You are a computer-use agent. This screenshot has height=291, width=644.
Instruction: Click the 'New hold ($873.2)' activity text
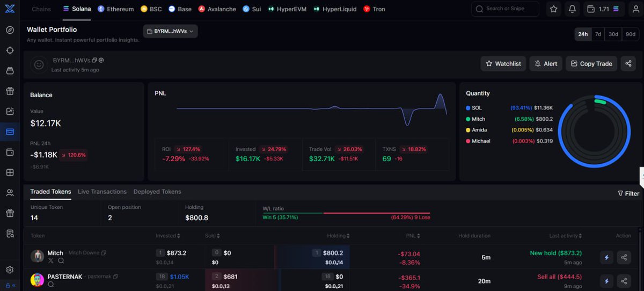555,253
